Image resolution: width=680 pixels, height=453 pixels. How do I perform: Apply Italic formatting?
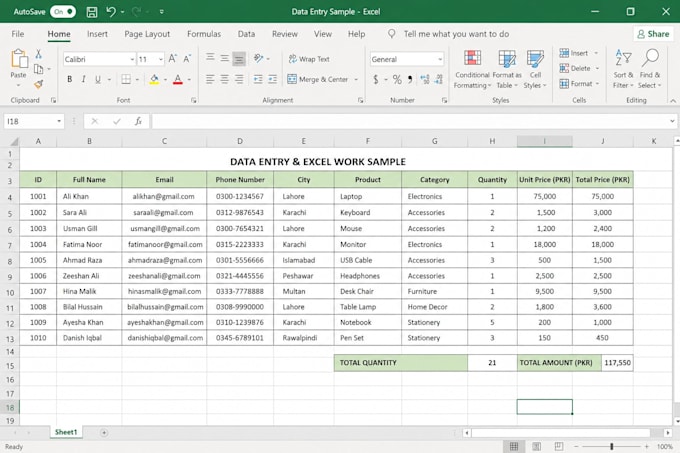pyautogui.click(x=83, y=79)
